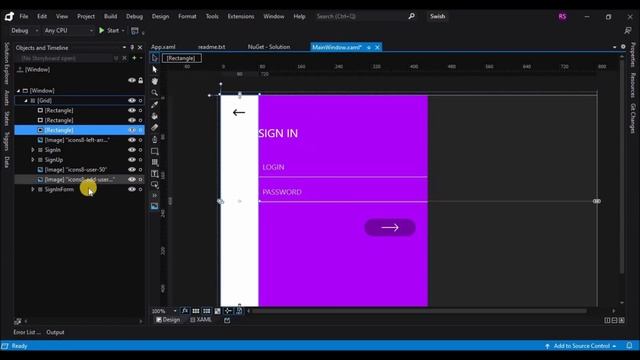The height and width of the screenshot is (360, 640).
Task: Lock the SignInForm element
Action: [x=141, y=189]
